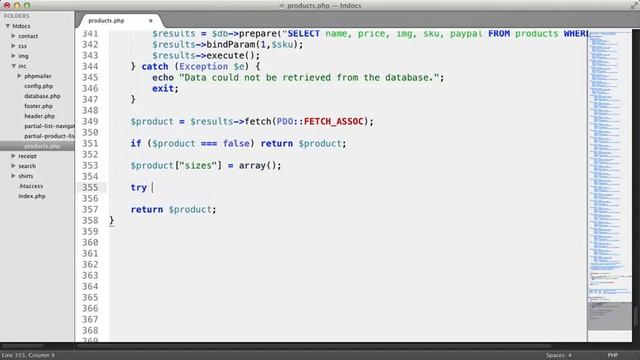
Task: Open partial-product-list file in sidebar
Action: tap(49, 136)
